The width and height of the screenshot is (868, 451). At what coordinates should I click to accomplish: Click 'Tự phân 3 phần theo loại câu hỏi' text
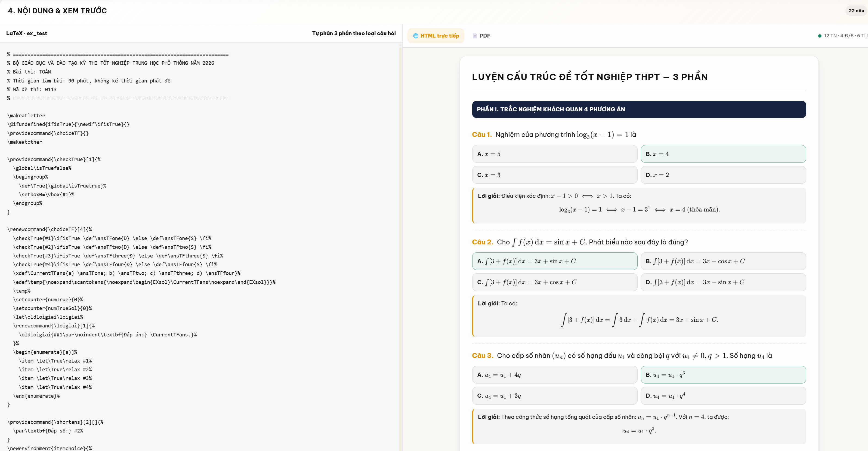(x=354, y=33)
